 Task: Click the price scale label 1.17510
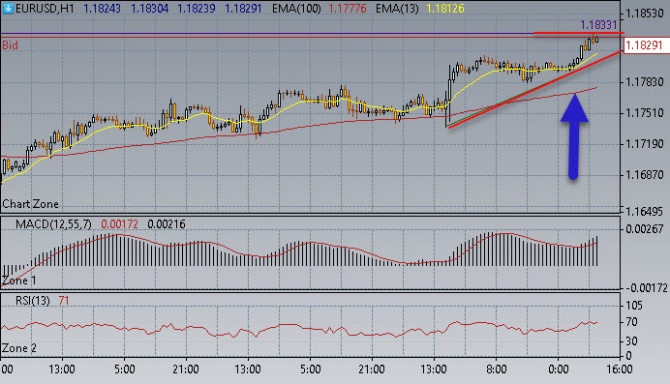pyautogui.click(x=644, y=113)
